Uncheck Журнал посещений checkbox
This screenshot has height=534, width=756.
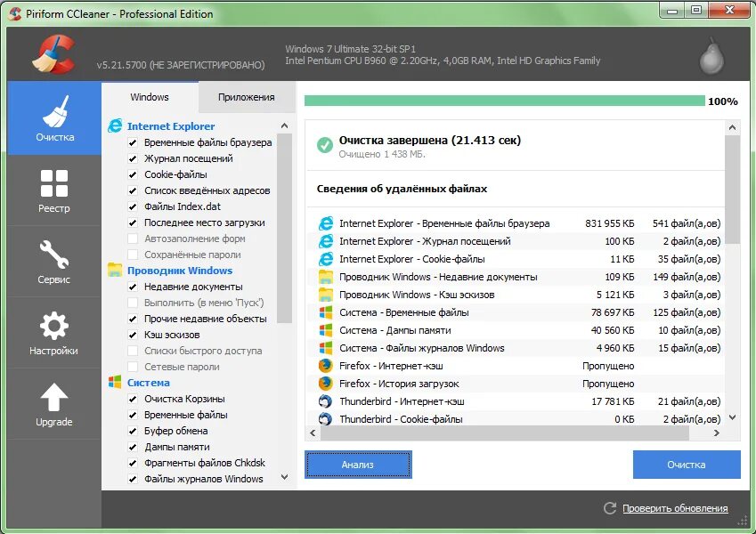pos(133,158)
